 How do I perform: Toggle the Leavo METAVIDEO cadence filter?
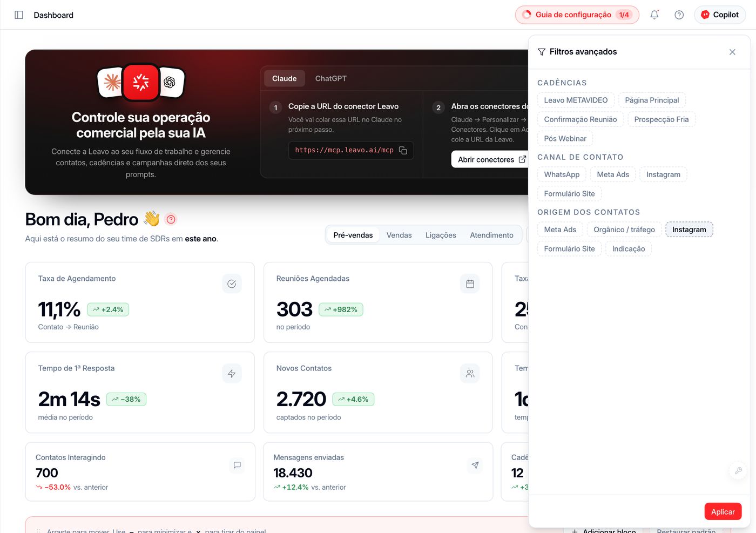tap(576, 100)
